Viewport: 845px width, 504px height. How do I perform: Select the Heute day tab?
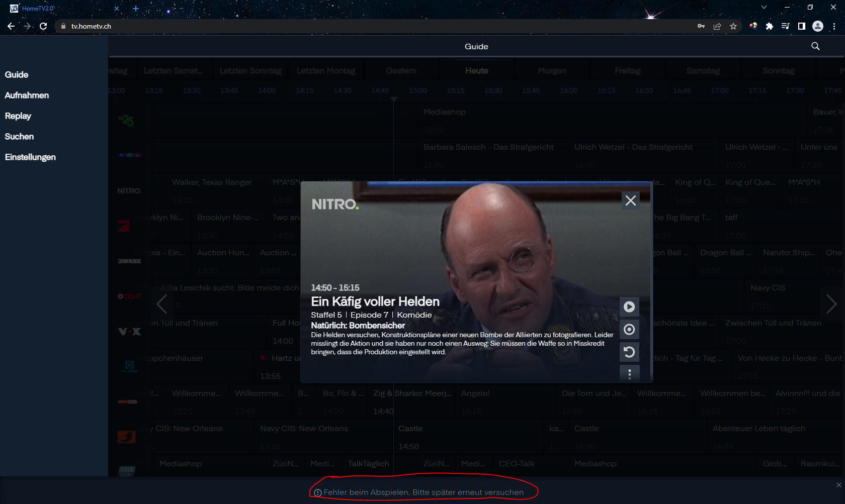coord(477,71)
